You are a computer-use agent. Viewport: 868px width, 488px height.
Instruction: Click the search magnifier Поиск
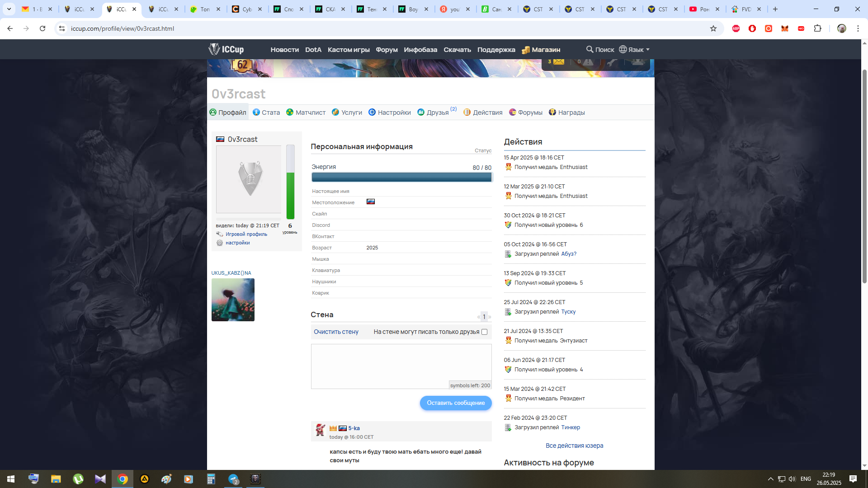600,50
